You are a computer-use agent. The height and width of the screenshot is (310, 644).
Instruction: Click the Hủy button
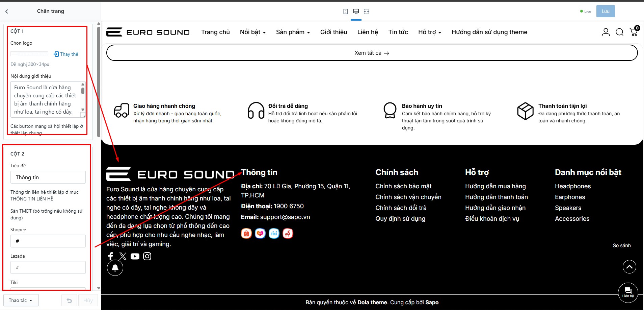click(x=88, y=300)
